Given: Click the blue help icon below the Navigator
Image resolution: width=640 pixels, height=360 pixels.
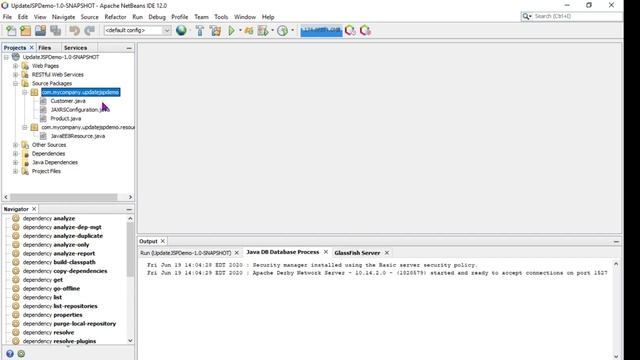Looking at the screenshot, I should (10, 354).
